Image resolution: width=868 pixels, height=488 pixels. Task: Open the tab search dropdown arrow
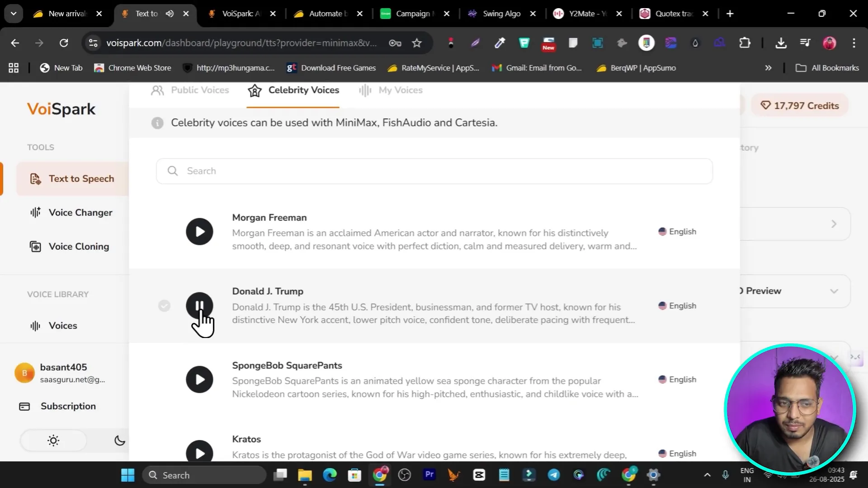tap(14, 14)
